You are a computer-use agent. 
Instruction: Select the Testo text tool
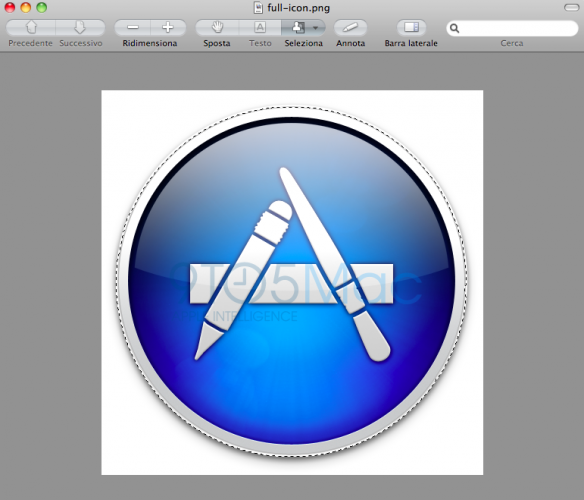pos(260,28)
